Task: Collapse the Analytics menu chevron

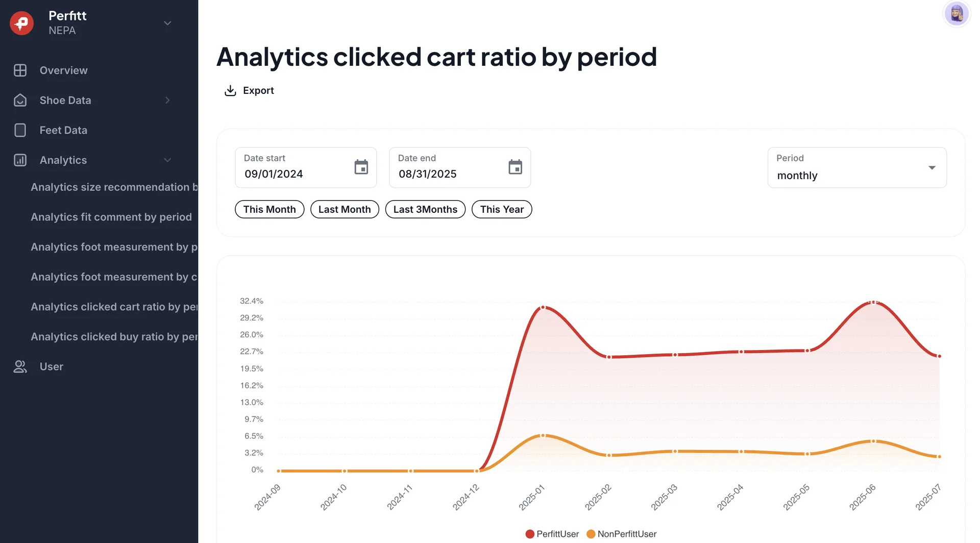Action: [167, 160]
